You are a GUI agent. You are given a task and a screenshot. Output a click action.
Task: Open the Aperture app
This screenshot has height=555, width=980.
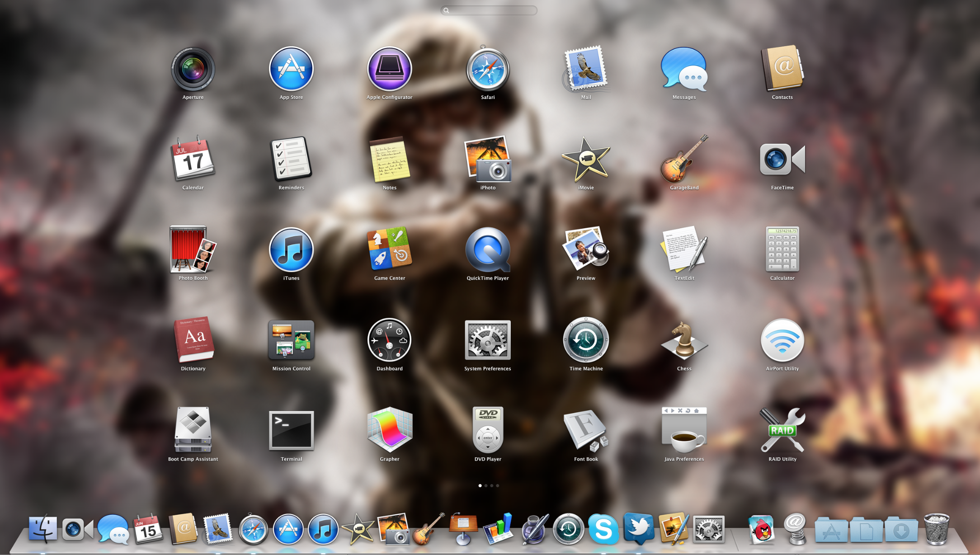coord(193,69)
